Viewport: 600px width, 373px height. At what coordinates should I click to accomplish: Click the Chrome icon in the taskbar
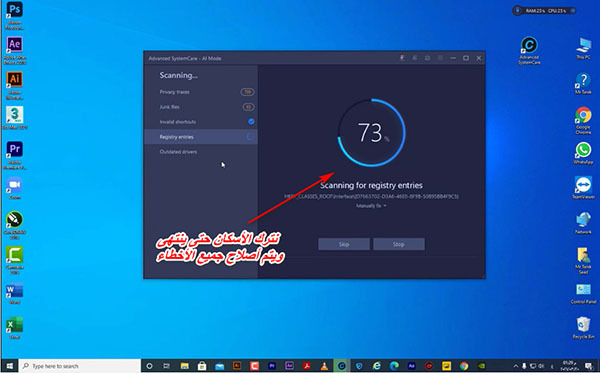[x=464, y=366]
